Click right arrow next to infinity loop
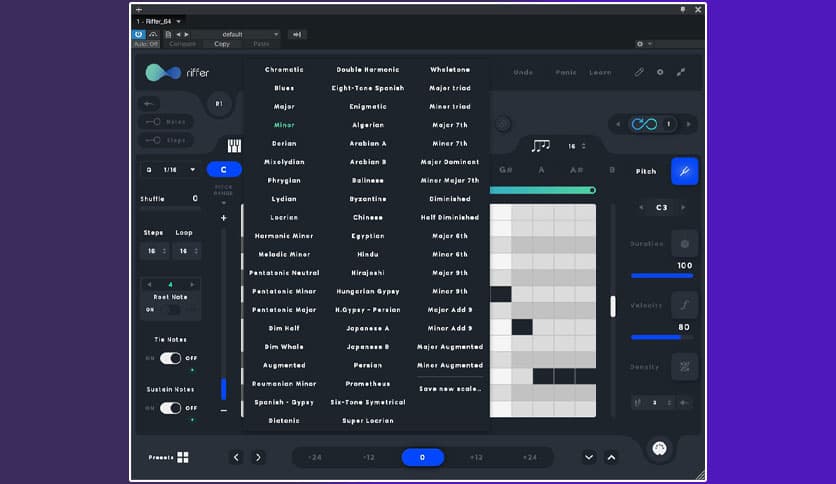This screenshot has width=836, height=484. click(689, 124)
